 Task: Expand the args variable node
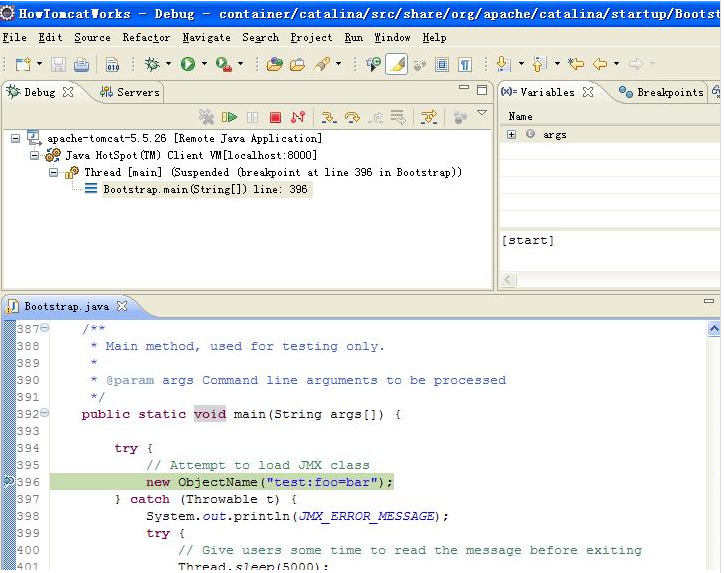tap(511, 134)
